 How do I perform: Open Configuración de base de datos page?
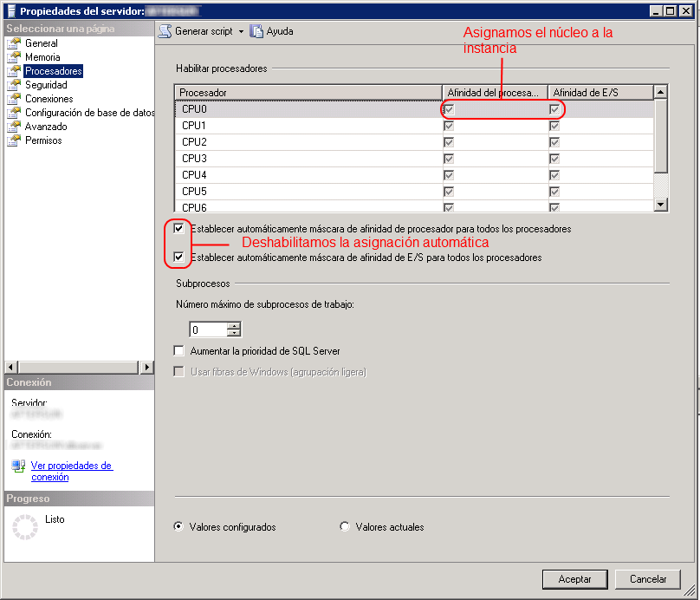tap(89, 113)
